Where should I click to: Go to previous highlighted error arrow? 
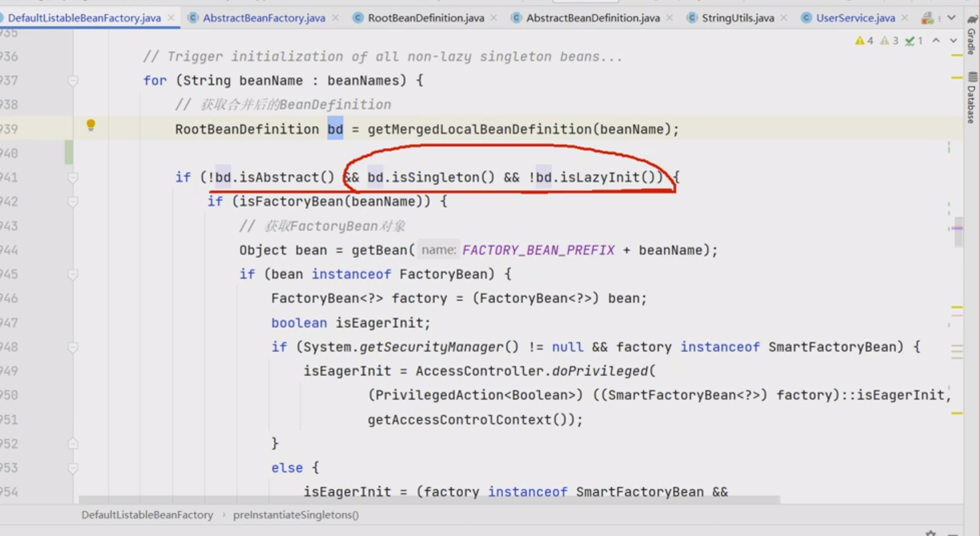tap(936, 41)
